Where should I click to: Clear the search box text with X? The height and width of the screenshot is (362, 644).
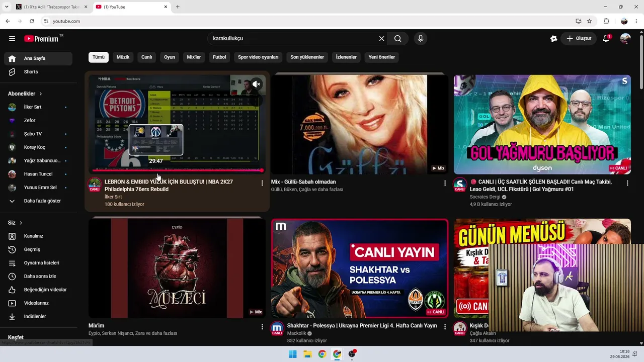pos(381,39)
